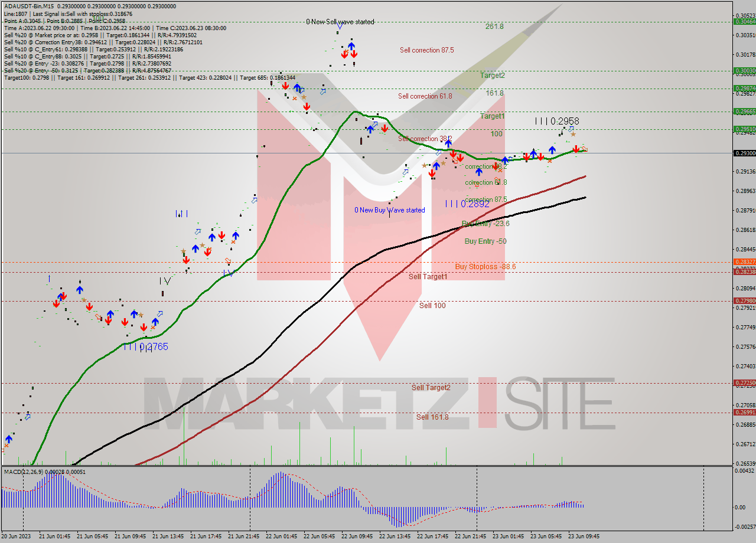Select the 'Buy Entry -50' label
This screenshot has height=543, width=756.
(x=485, y=241)
